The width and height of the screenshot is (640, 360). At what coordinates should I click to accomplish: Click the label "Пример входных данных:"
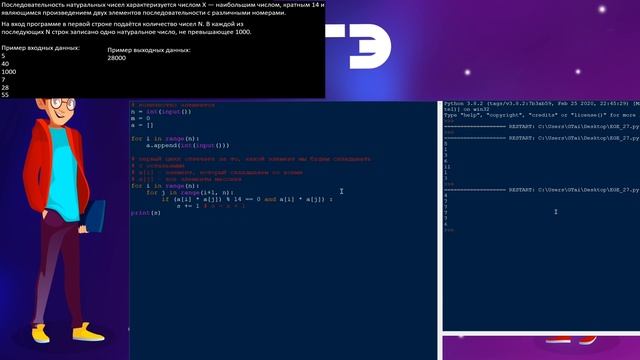pyautogui.click(x=40, y=48)
